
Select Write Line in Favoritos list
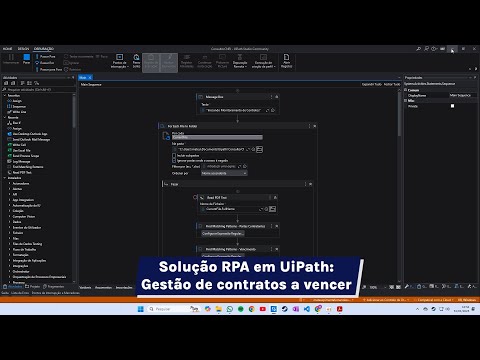[x=17, y=112]
